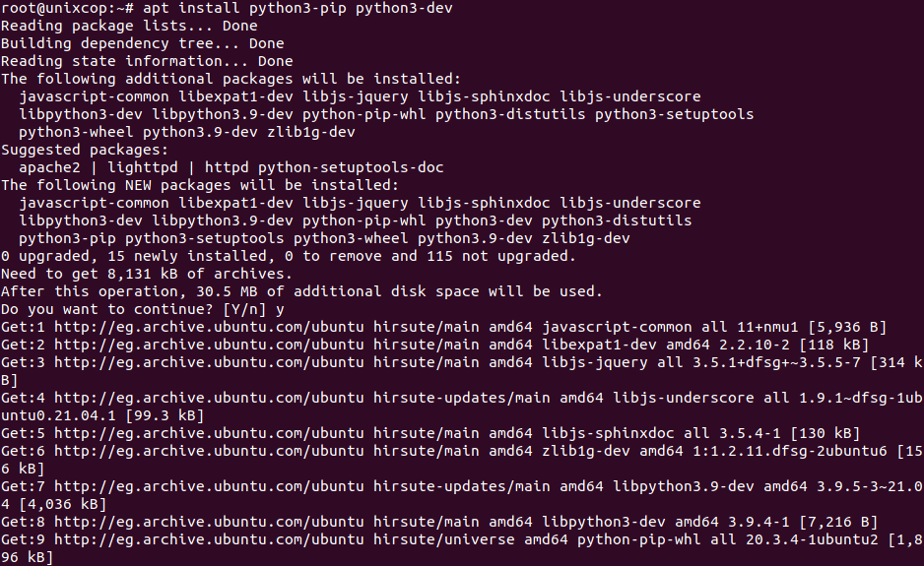This screenshot has height=566, width=924.
Task: Click the Get:4 hirsute-updates URL
Action: pos(209,398)
